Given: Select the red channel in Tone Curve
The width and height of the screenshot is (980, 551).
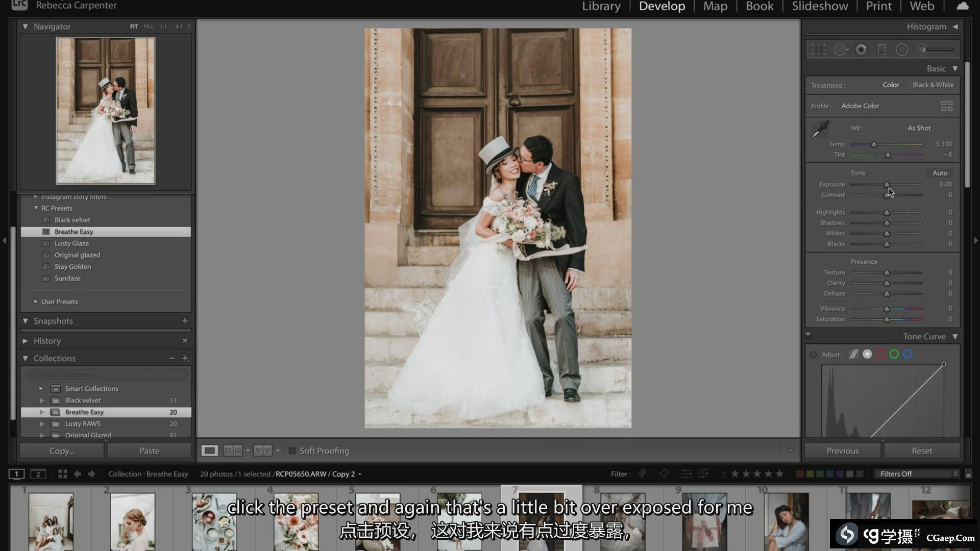Looking at the screenshot, I should [880, 355].
